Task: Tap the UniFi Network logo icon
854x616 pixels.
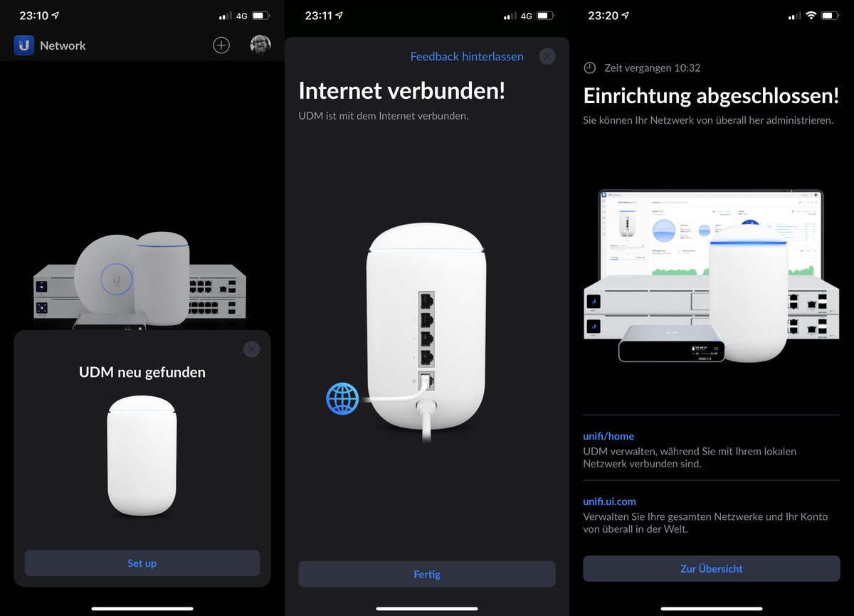Action: [x=24, y=45]
